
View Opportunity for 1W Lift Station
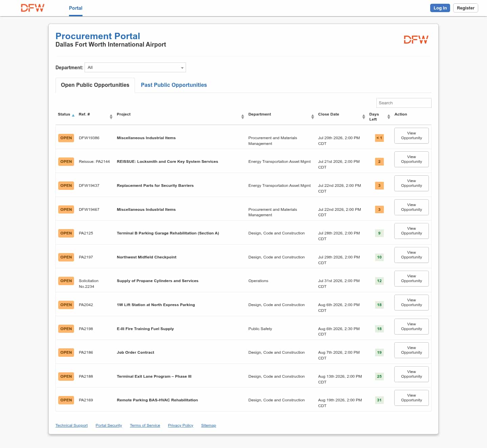coord(412,302)
